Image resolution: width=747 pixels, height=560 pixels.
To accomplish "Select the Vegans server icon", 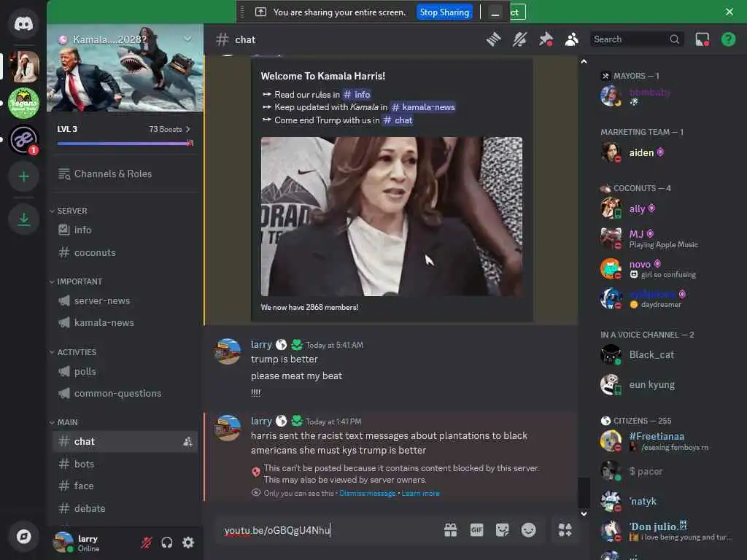I will pos(23,103).
